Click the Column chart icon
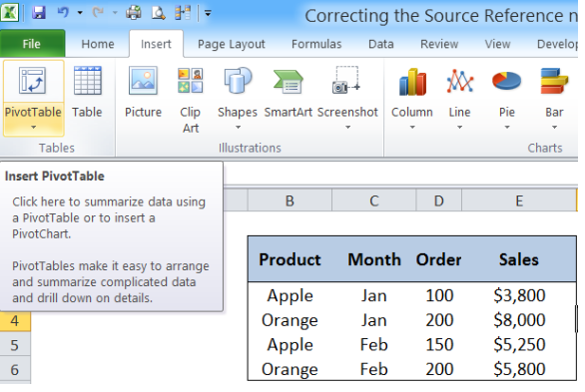 point(412,82)
